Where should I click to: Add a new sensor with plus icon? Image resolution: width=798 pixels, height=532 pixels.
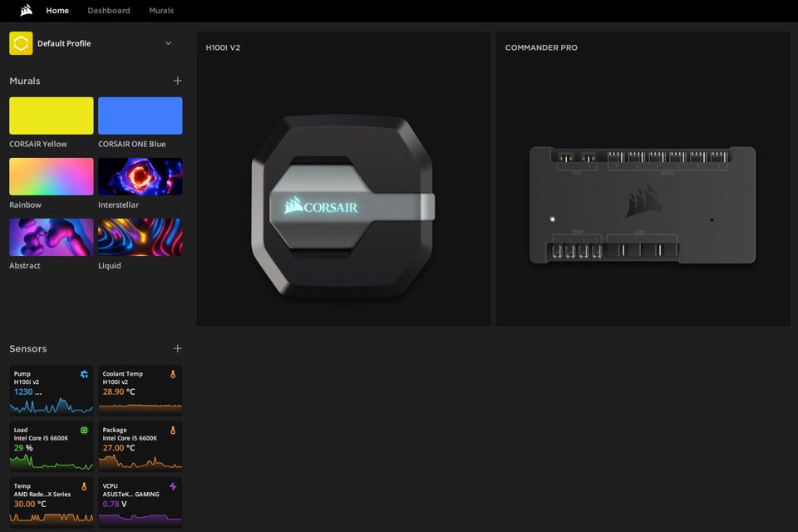pos(177,348)
